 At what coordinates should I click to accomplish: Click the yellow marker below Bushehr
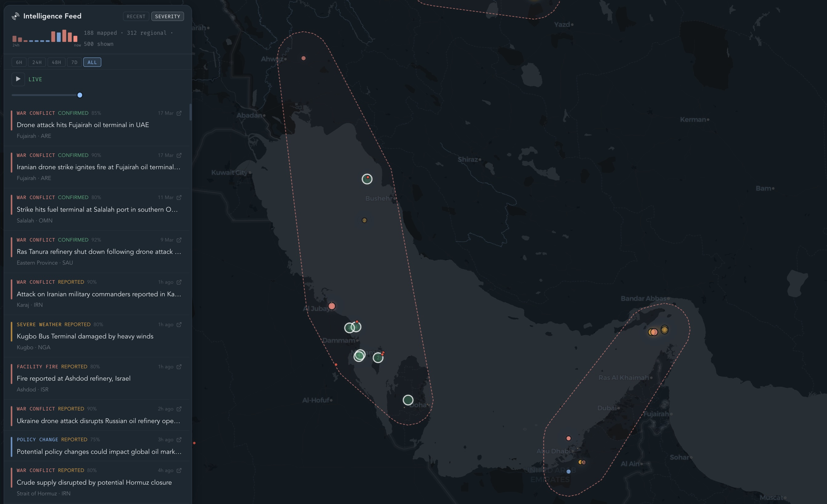pos(364,220)
